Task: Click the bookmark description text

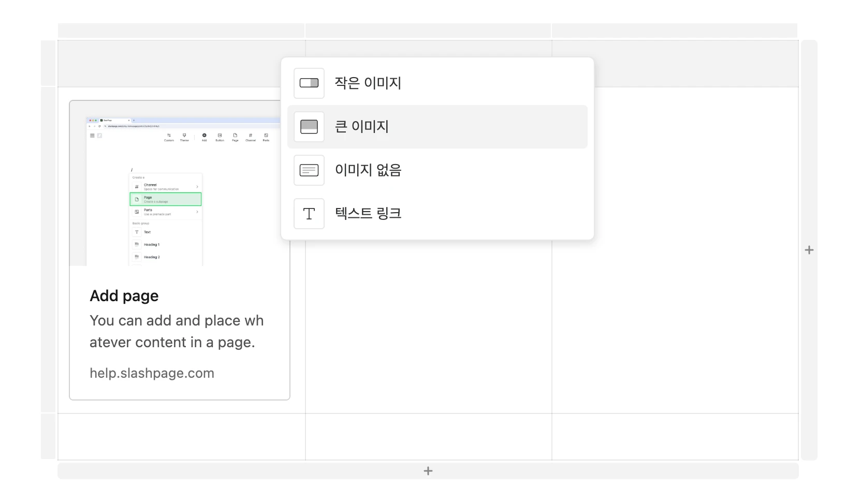Action: [x=176, y=332]
